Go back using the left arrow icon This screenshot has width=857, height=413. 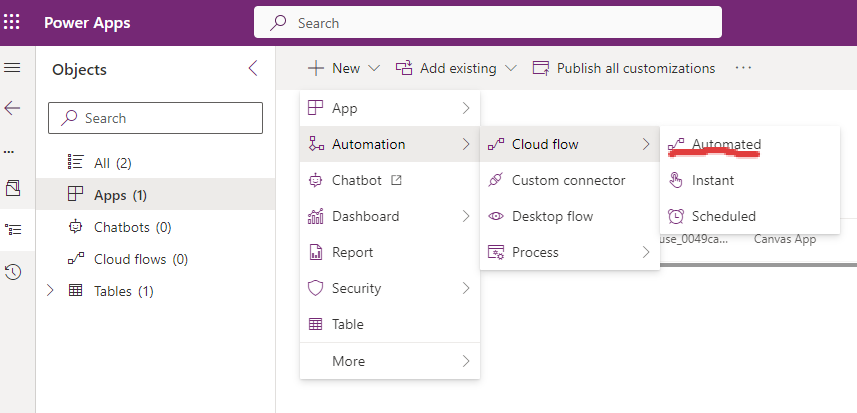(12, 108)
